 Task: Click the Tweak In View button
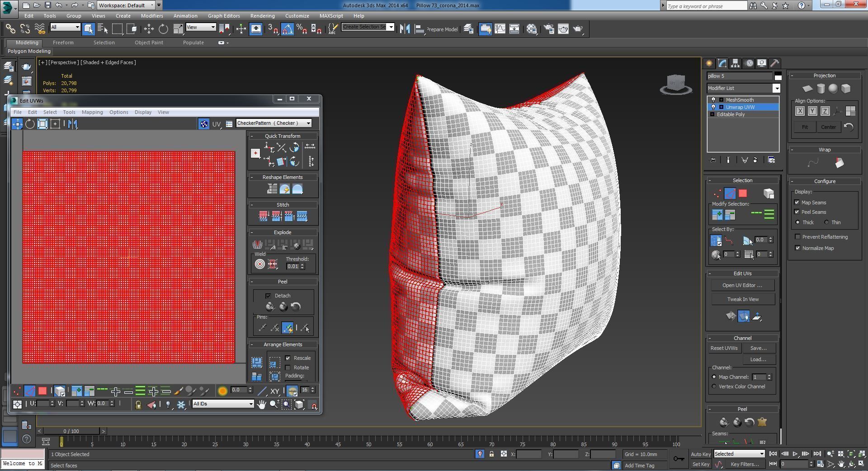(x=743, y=299)
